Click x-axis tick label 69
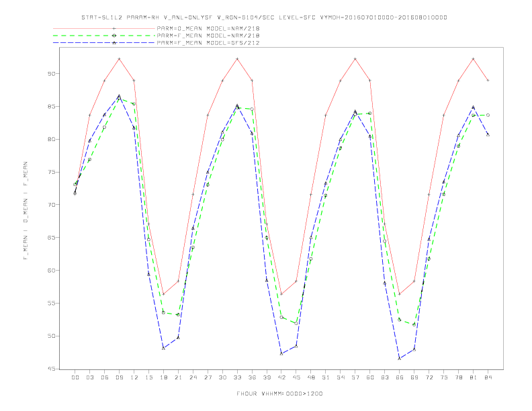The width and height of the screenshot is (532, 411). pyautogui.click(x=414, y=377)
